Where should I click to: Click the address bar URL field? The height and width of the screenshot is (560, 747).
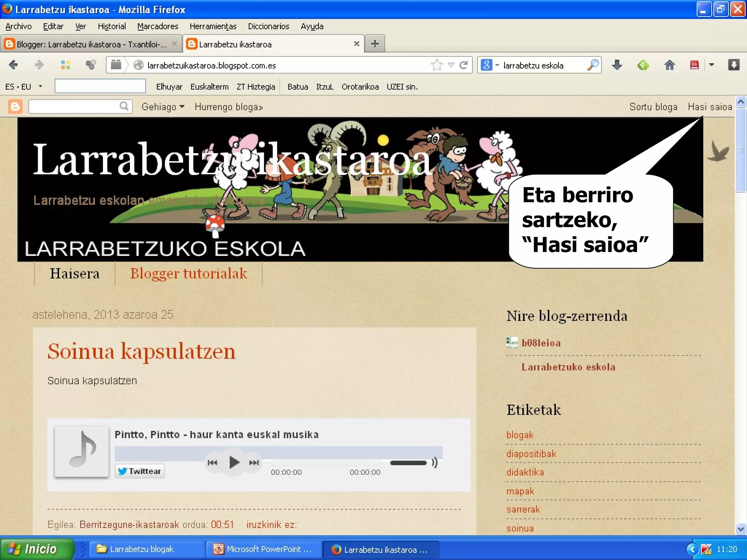point(285,65)
